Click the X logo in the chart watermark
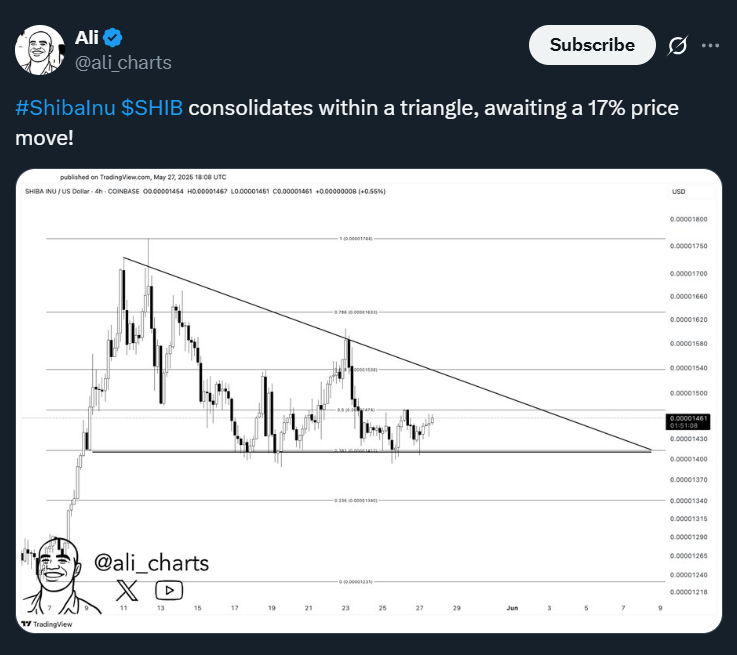Image resolution: width=737 pixels, height=655 pixels. [126, 590]
